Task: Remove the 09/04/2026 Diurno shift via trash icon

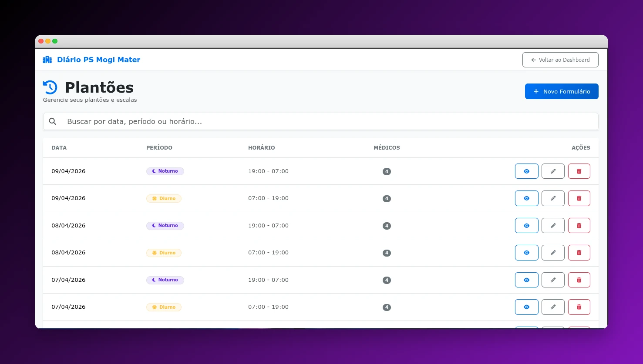Action: point(579,198)
